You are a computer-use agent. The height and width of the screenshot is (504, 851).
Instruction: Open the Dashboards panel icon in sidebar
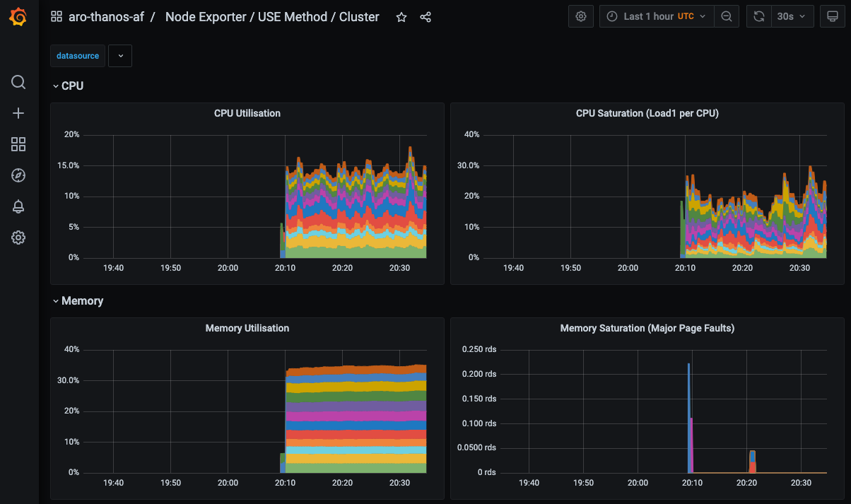18,144
